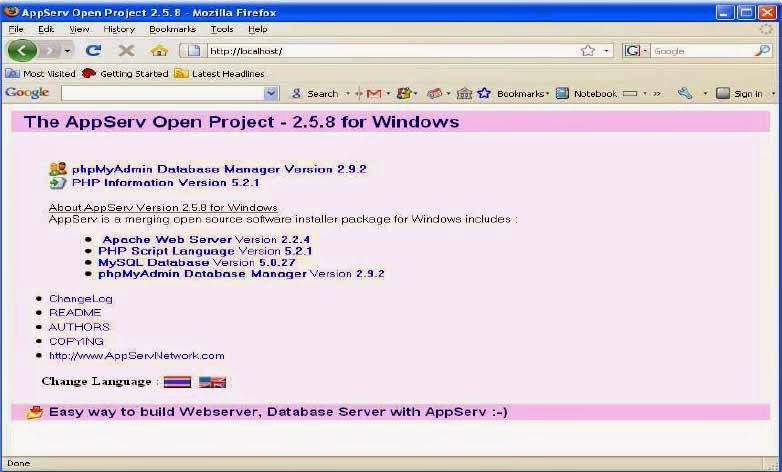Open the MySQL Database link
This screenshot has height=472, width=782.
tap(154, 262)
